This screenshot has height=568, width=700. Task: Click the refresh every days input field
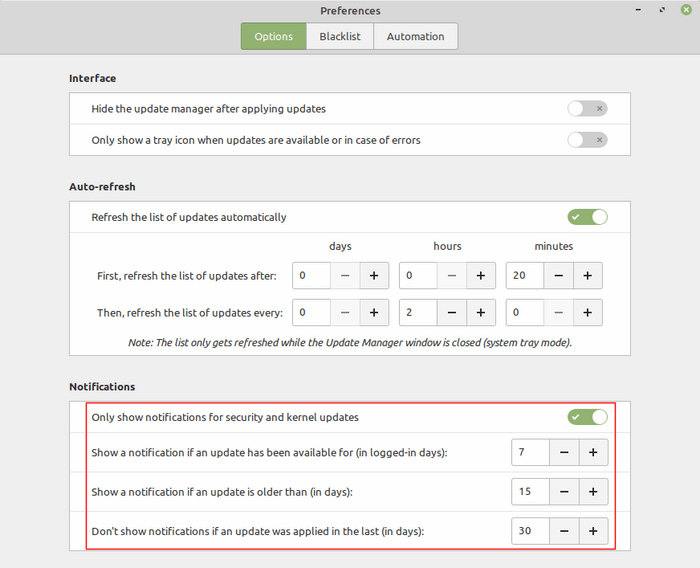click(x=312, y=313)
